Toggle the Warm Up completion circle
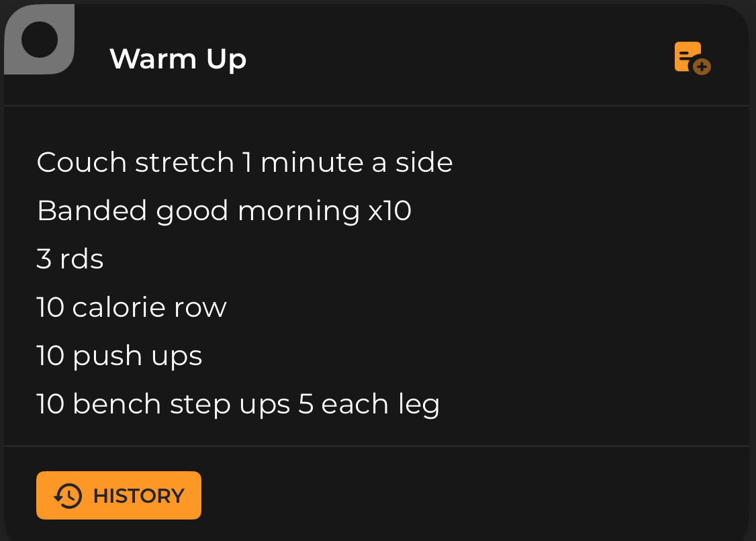The image size is (756, 541). tap(39, 39)
